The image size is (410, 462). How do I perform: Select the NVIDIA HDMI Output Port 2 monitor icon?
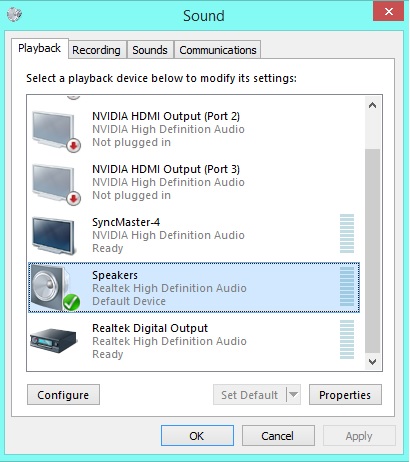[x=55, y=131]
